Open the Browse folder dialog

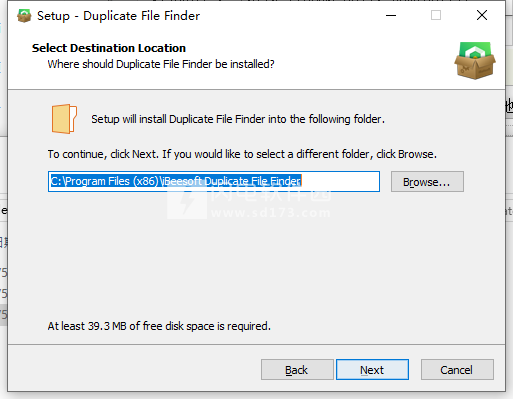pos(427,182)
